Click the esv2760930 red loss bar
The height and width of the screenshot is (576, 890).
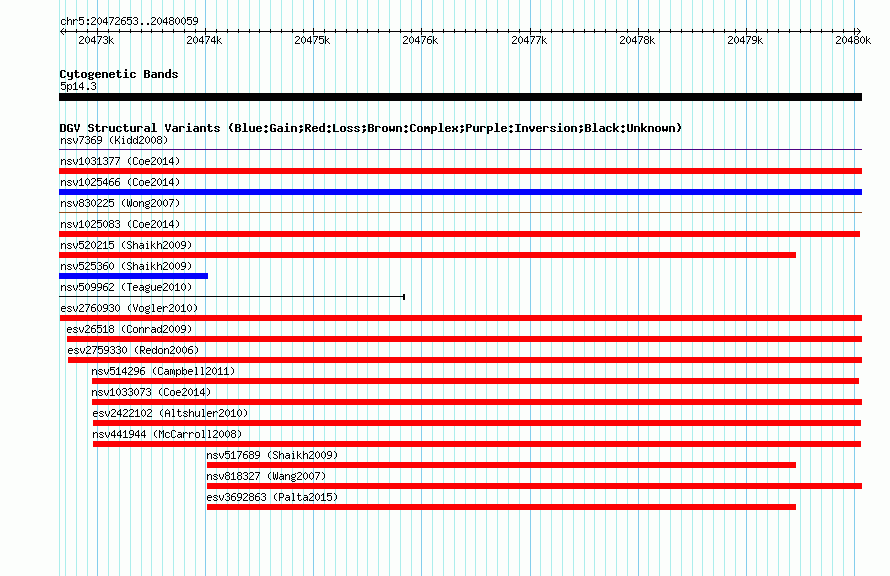[x=460, y=318]
